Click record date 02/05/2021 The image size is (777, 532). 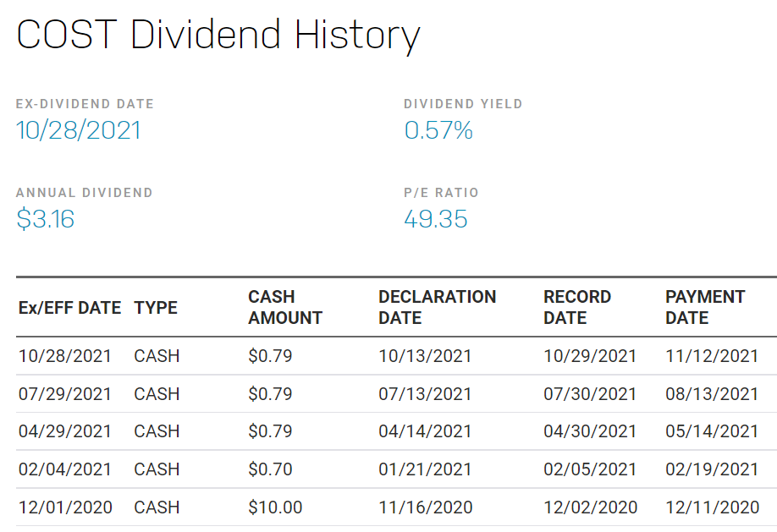pos(590,469)
